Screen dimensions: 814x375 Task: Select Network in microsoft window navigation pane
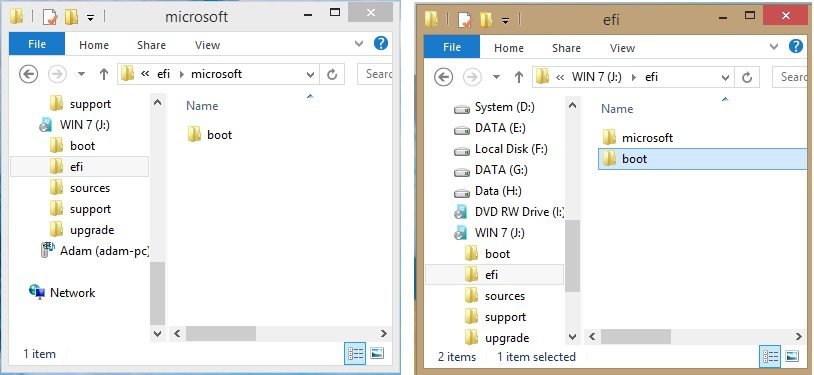[62, 292]
